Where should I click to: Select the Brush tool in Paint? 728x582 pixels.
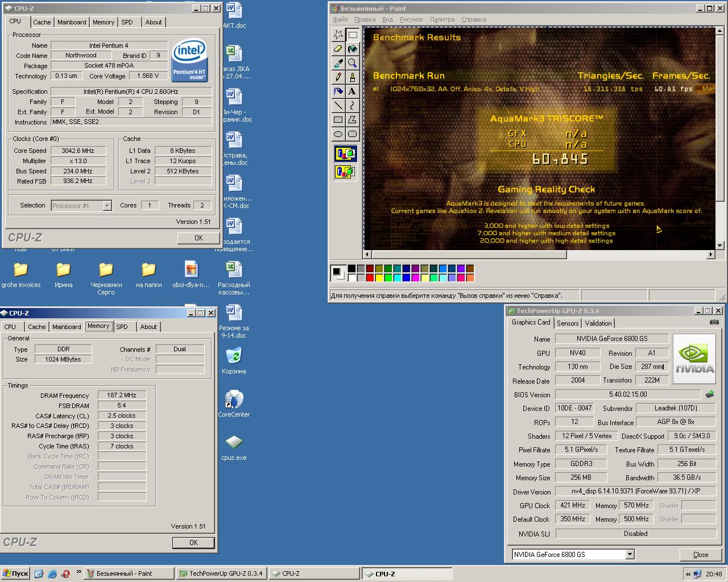click(x=353, y=77)
